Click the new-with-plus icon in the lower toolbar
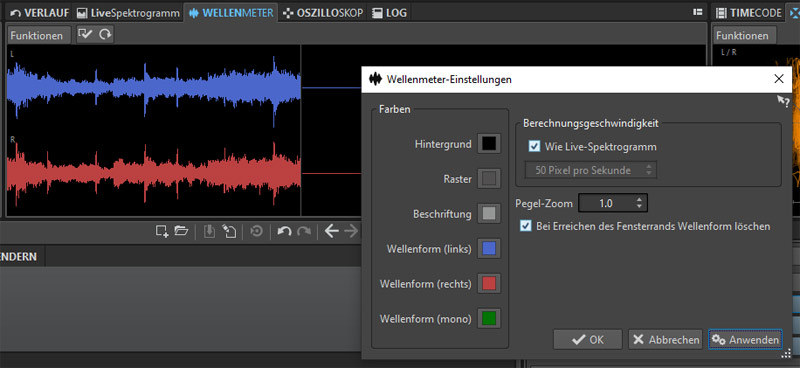 point(162,232)
